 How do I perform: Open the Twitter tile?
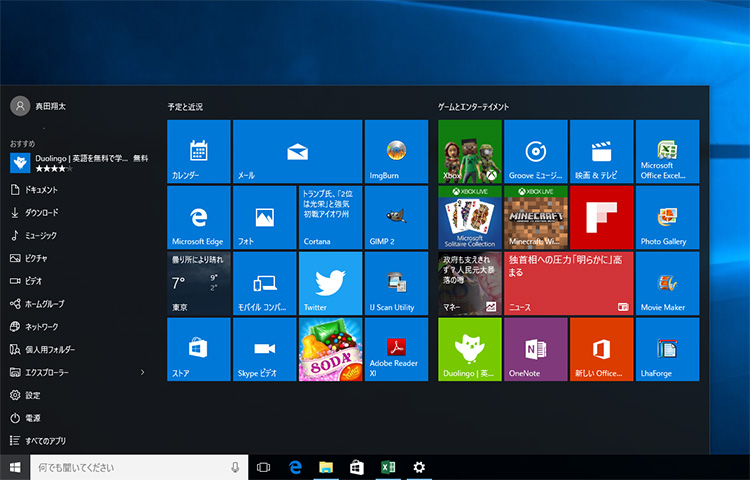tap(330, 283)
